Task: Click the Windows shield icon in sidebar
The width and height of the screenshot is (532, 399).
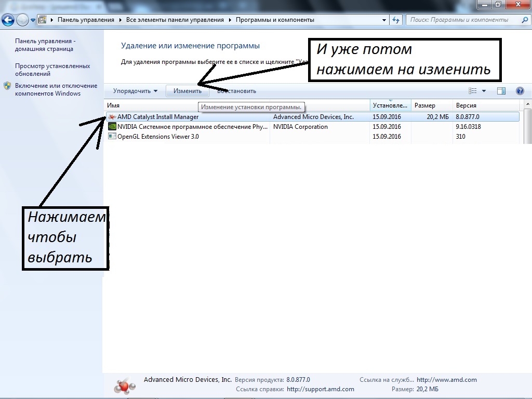Action: (7, 86)
